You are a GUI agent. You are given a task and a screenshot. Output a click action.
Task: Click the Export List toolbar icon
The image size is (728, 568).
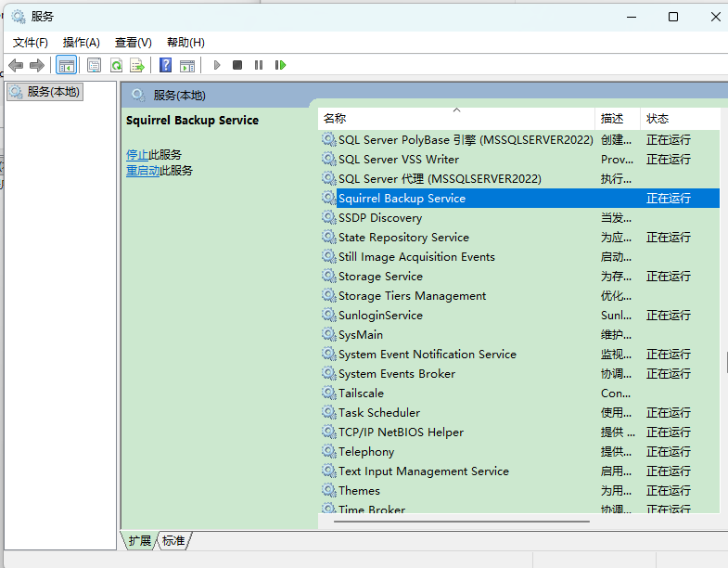pos(137,65)
